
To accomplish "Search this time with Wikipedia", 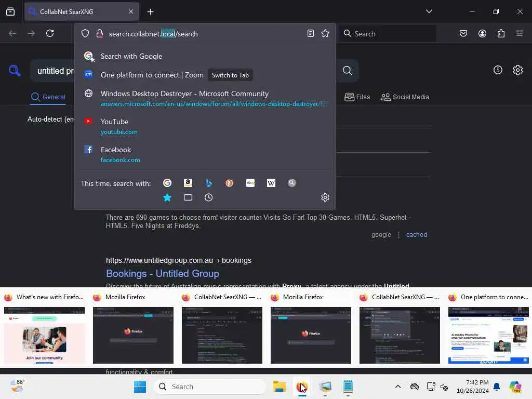I will tap(271, 183).
